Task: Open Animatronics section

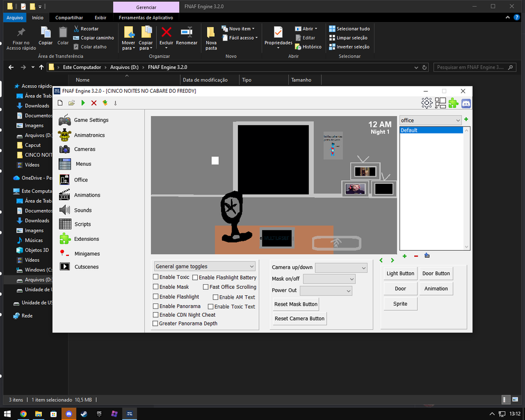Action: click(81, 135)
